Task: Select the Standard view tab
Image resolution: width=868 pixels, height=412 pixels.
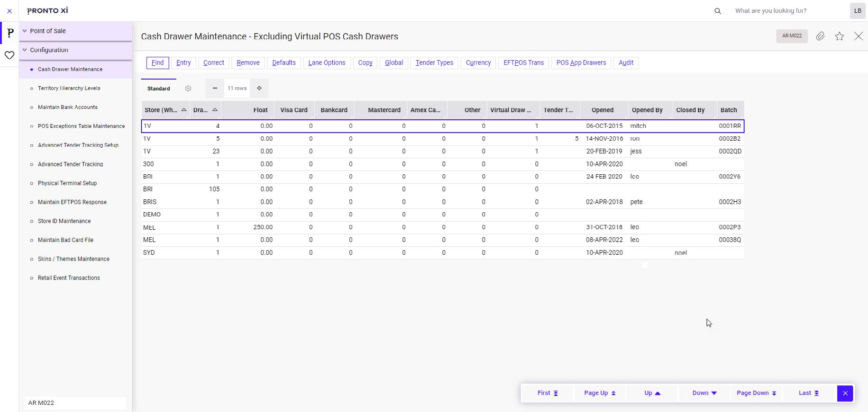Action: click(x=158, y=89)
